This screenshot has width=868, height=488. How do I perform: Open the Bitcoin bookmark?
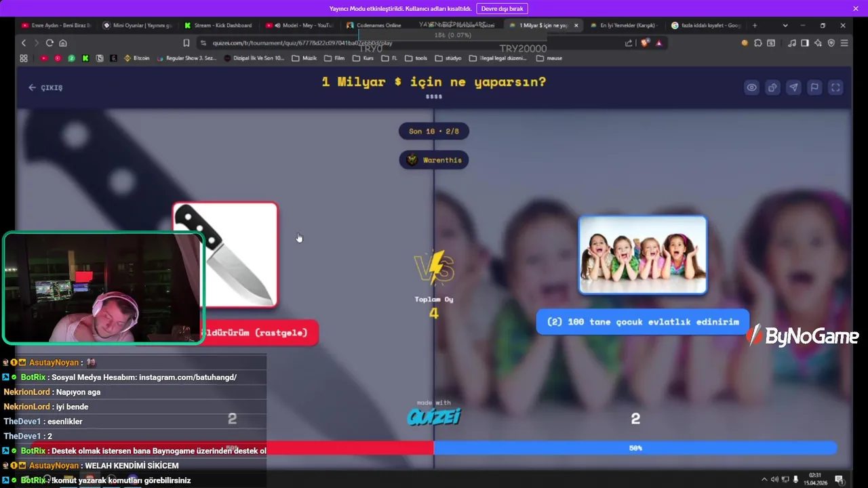[136, 58]
